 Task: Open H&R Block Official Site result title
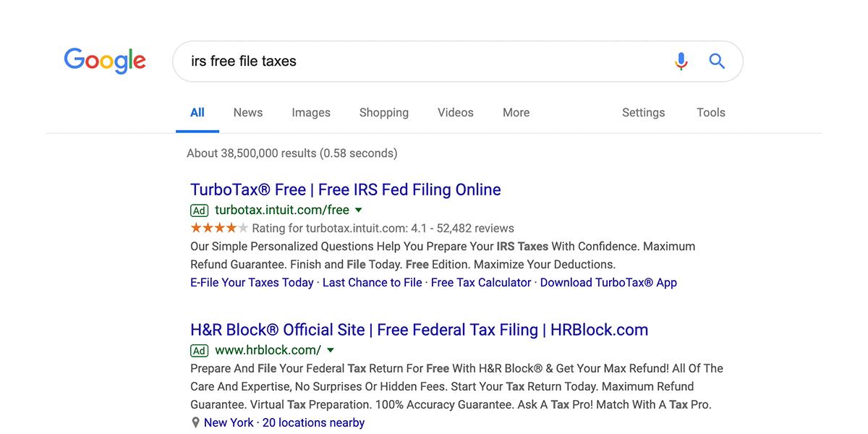(420, 330)
